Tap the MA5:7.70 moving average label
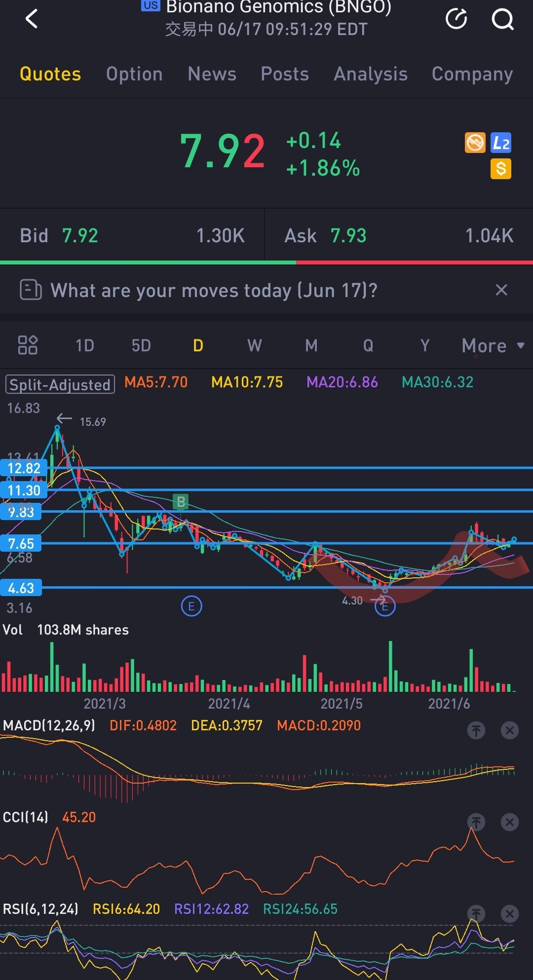 point(156,382)
